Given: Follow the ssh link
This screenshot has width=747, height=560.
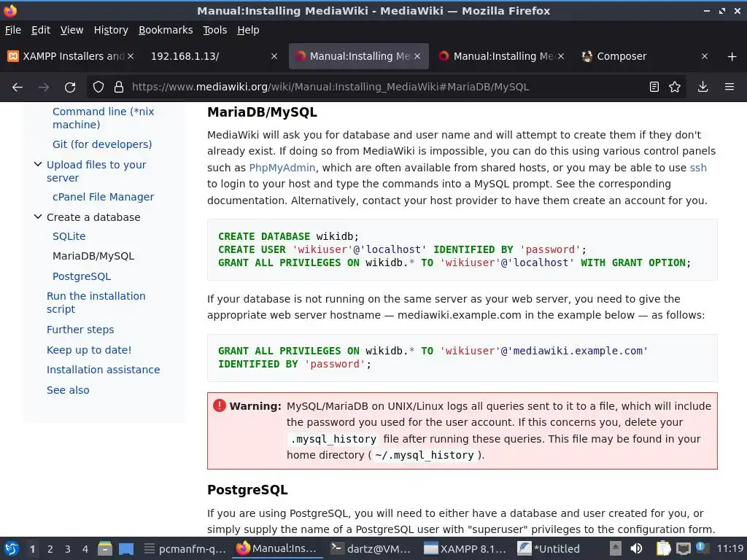Looking at the screenshot, I should pyautogui.click(x=698, y=168).
